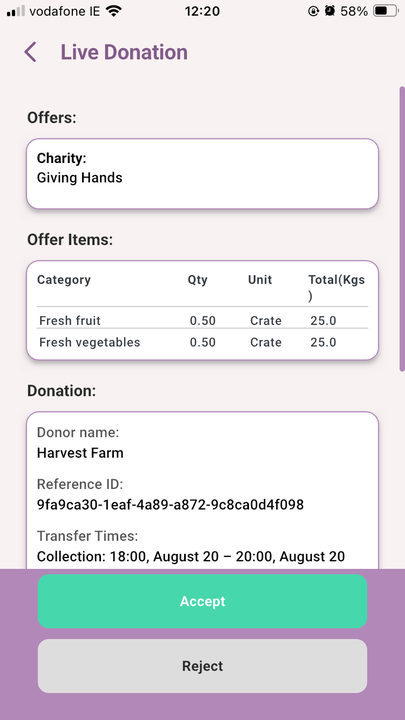Click the Total(Kgs) column header
The image size is (405, 720).
pyautogui.click(x=337, y=288)
